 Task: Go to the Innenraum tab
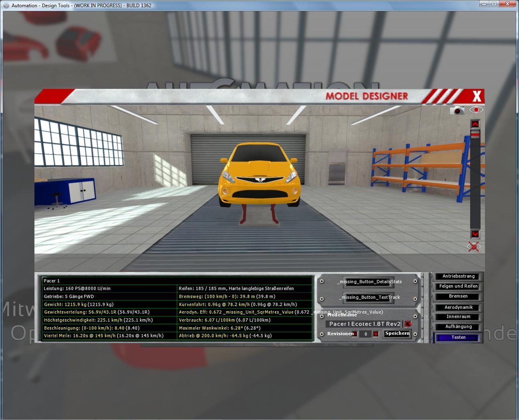click(458, 317)
